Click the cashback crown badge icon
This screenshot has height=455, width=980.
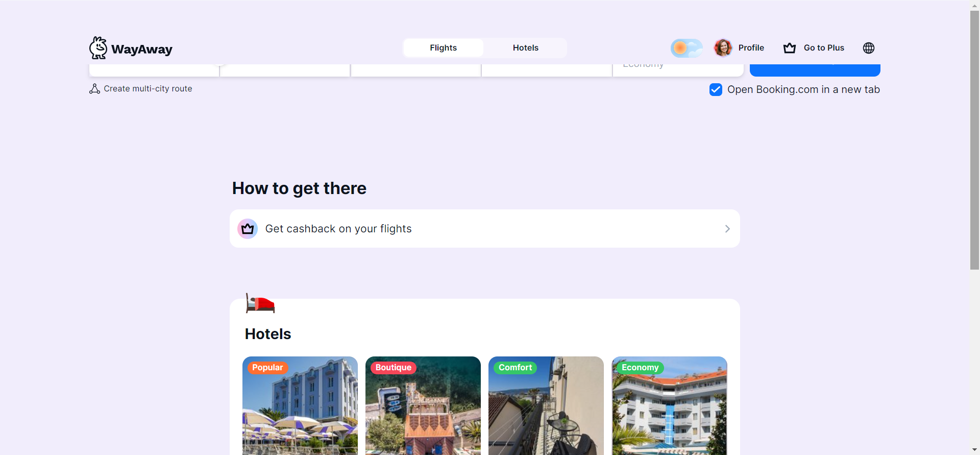[248, 229]
